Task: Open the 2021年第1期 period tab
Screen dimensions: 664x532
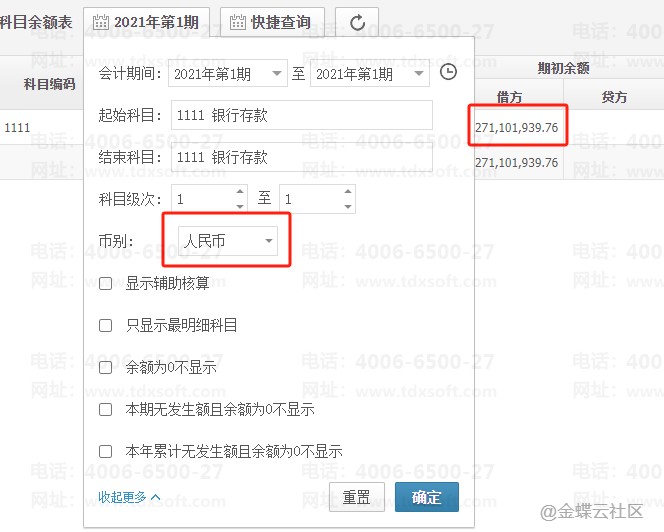Action: 147,22
